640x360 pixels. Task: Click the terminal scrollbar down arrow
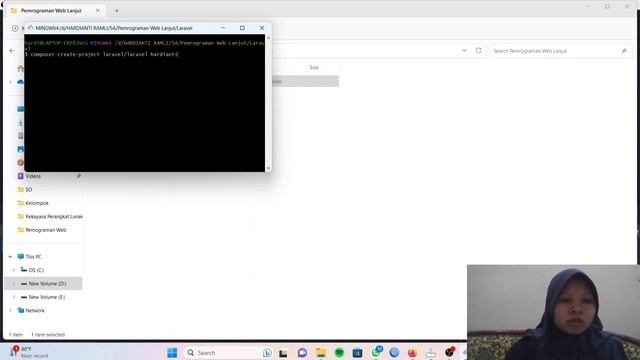point(268,168)
